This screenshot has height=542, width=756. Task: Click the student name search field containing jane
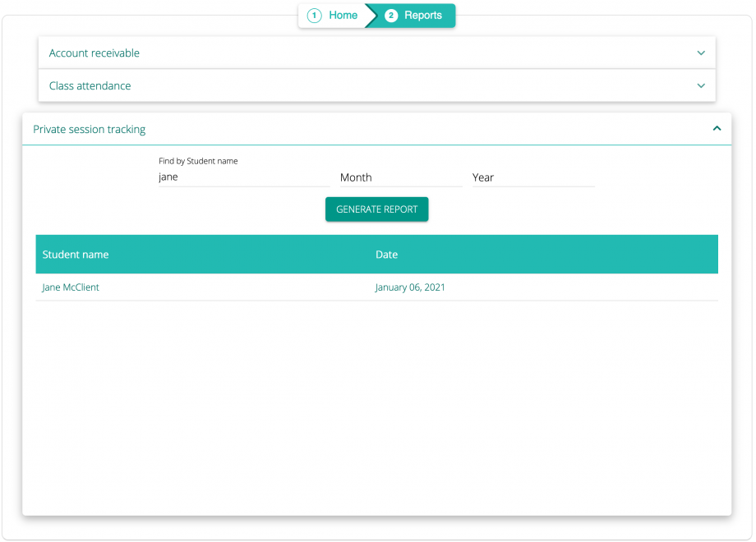242,177
